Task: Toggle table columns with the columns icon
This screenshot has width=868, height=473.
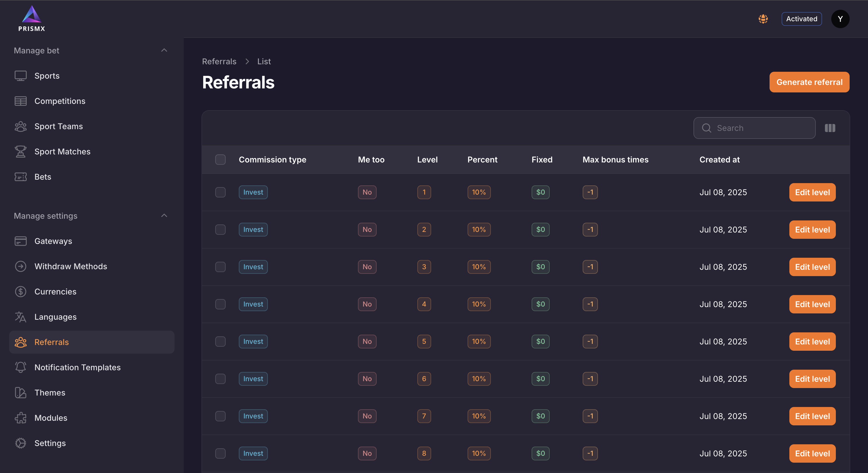Action: 830,128
